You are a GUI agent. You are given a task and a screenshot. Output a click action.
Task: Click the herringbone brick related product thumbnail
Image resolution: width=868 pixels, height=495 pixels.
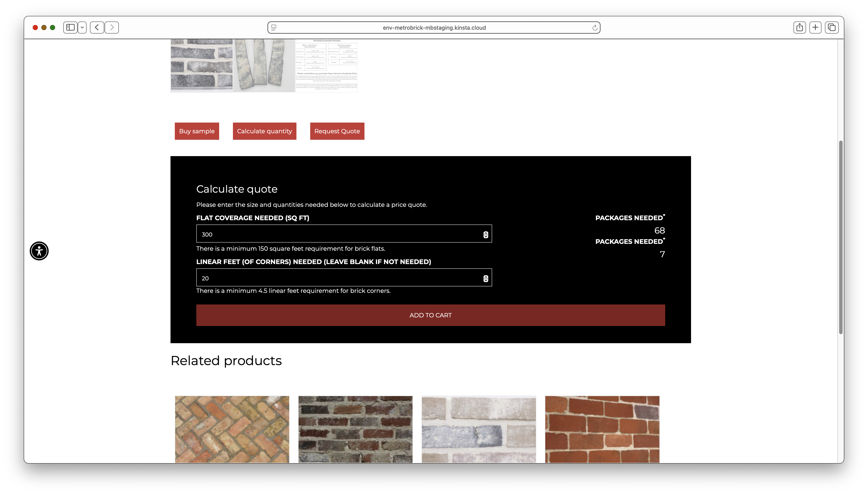pos(232,429)
